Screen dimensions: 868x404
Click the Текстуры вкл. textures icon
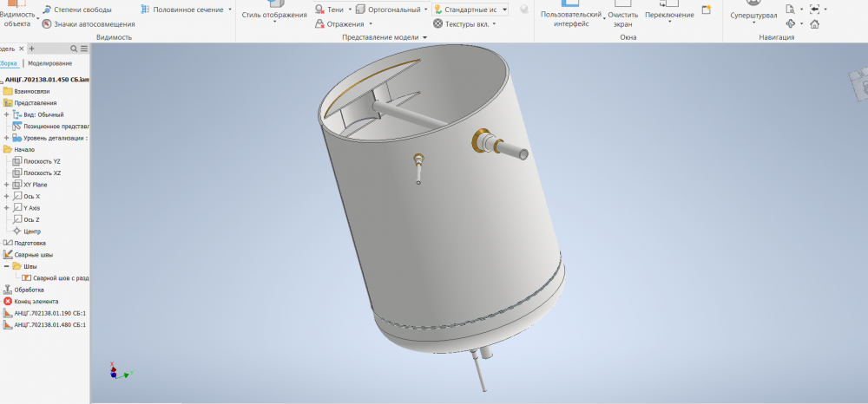(438, 23)
